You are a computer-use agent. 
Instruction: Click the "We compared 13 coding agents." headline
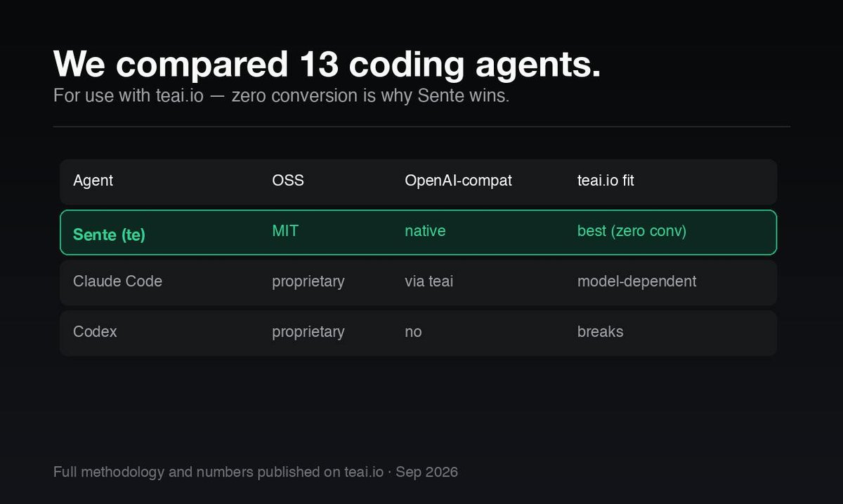click(327, 65)
